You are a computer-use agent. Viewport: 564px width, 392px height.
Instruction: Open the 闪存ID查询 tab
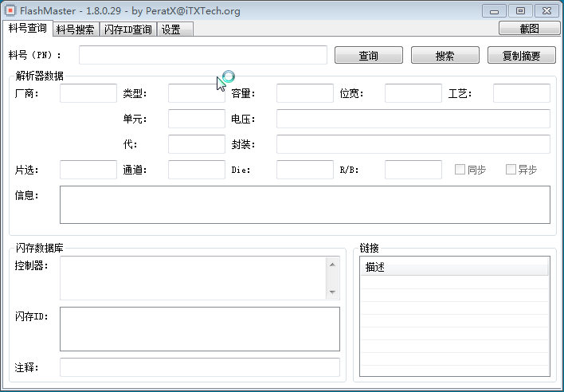coord(128,29)
